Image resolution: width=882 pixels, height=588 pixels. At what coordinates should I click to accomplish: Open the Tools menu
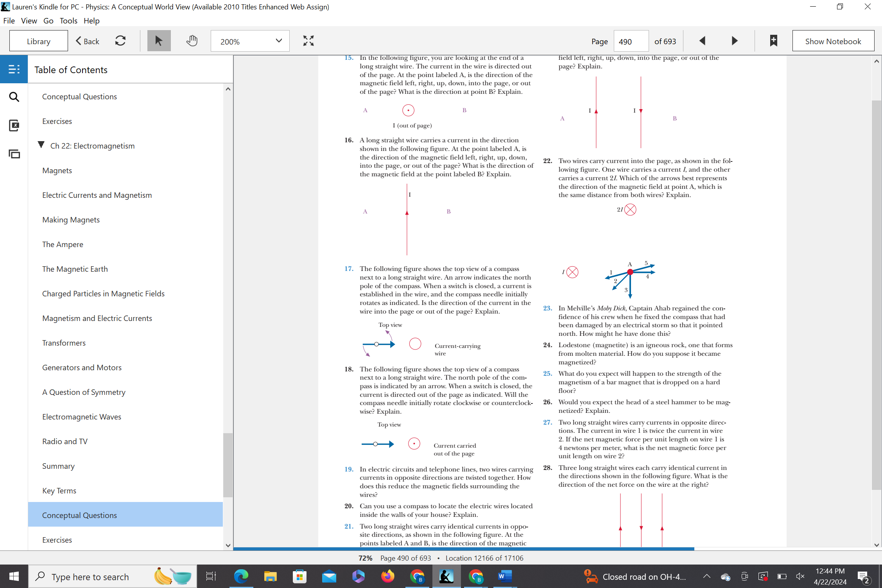coord(68,21)
